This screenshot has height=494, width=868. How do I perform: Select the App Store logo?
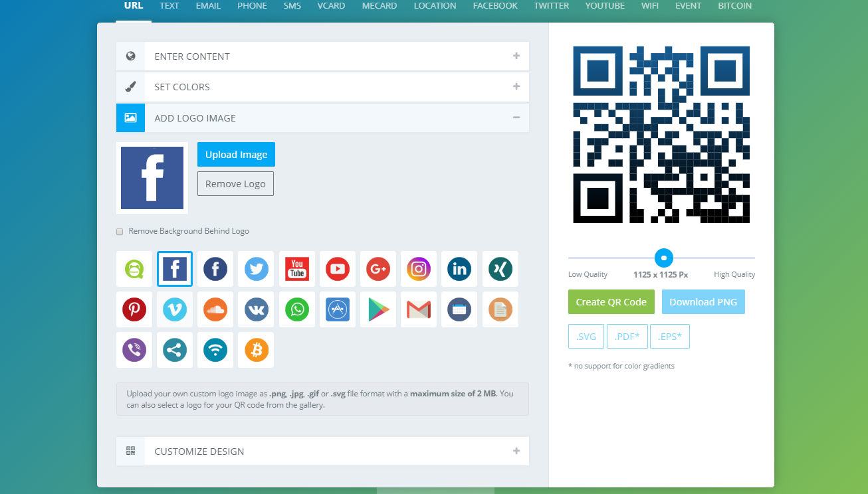point(338,309)
